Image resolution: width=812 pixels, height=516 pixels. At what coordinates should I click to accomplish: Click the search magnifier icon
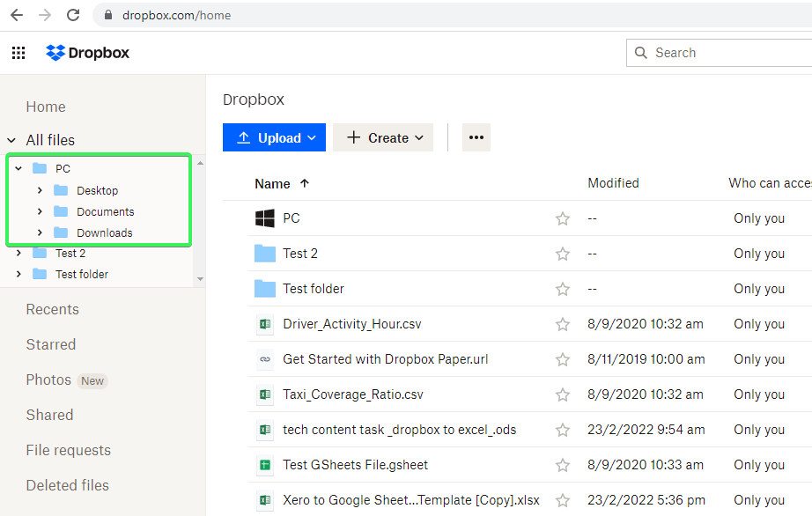coord(640,53)
